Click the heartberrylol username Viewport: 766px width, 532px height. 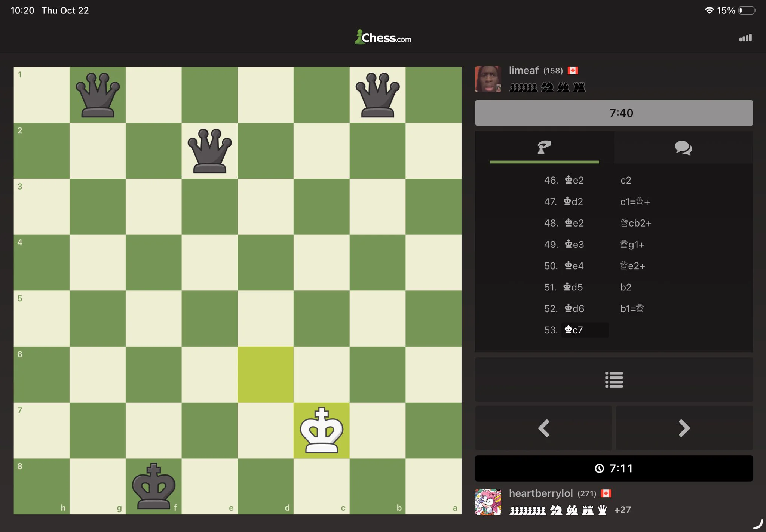541,493
